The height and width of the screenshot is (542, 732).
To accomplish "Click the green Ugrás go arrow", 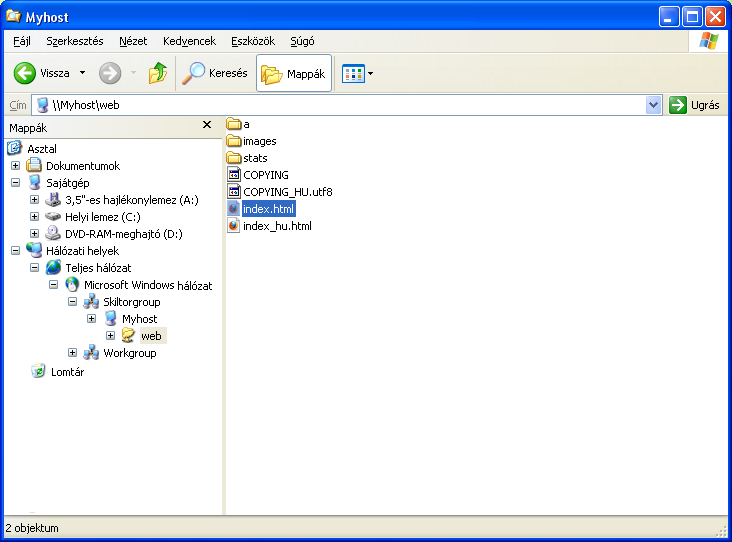I will [677, 105].
